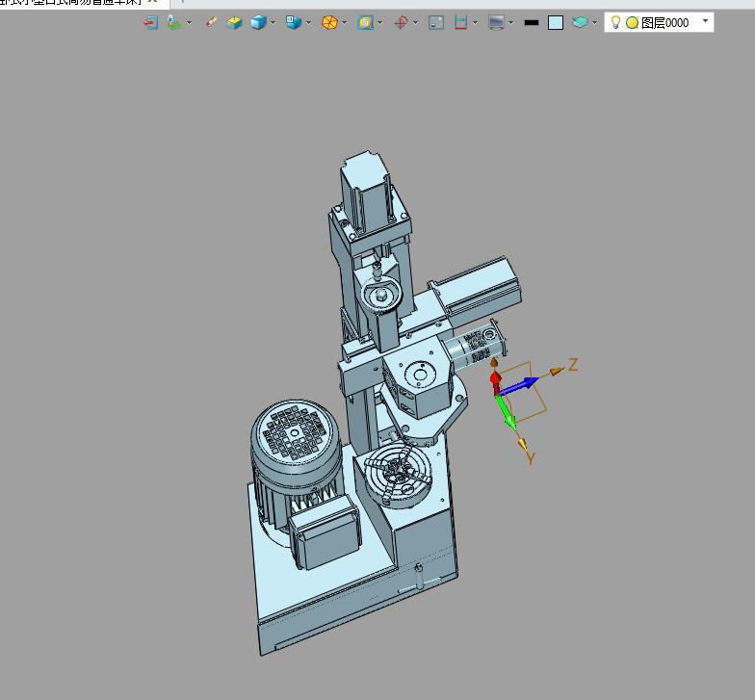Click the exit/return icon with red arrow
The image size is (755, 700).
tap(150, 23)
